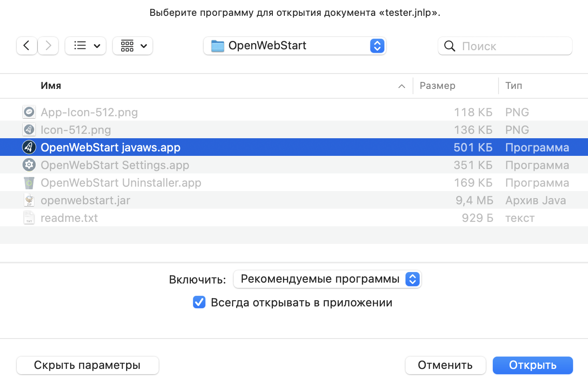Sort files by the "Размер" column
Viewport: 588px width, 383px height.
click(x=437, y=86)
